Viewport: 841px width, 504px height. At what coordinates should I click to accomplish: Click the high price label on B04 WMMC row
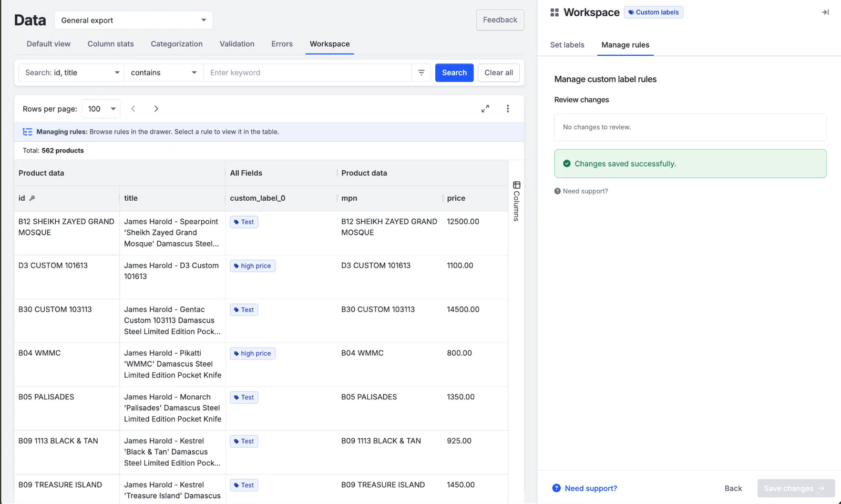click(252, 354)
